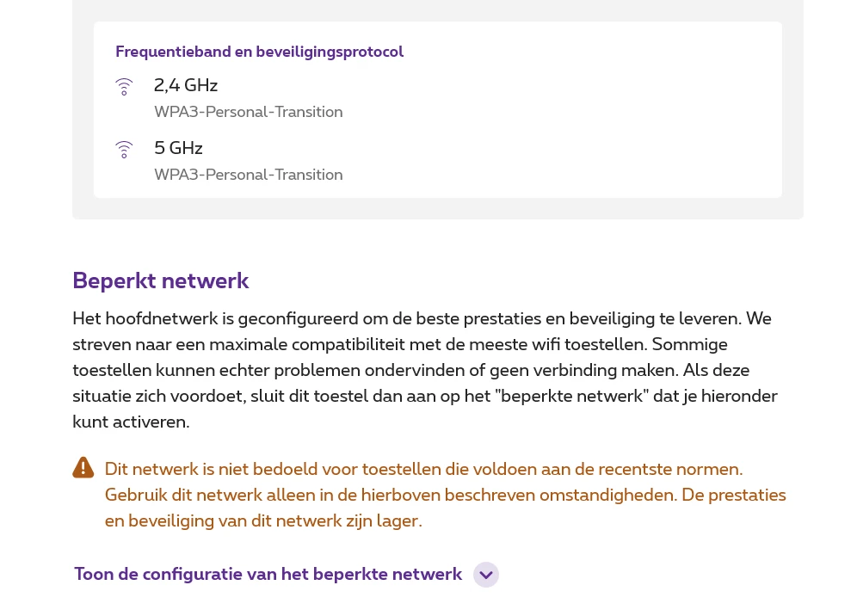Select WPA3-Personal-Transition text under 5 GHz

coord(248,175)
